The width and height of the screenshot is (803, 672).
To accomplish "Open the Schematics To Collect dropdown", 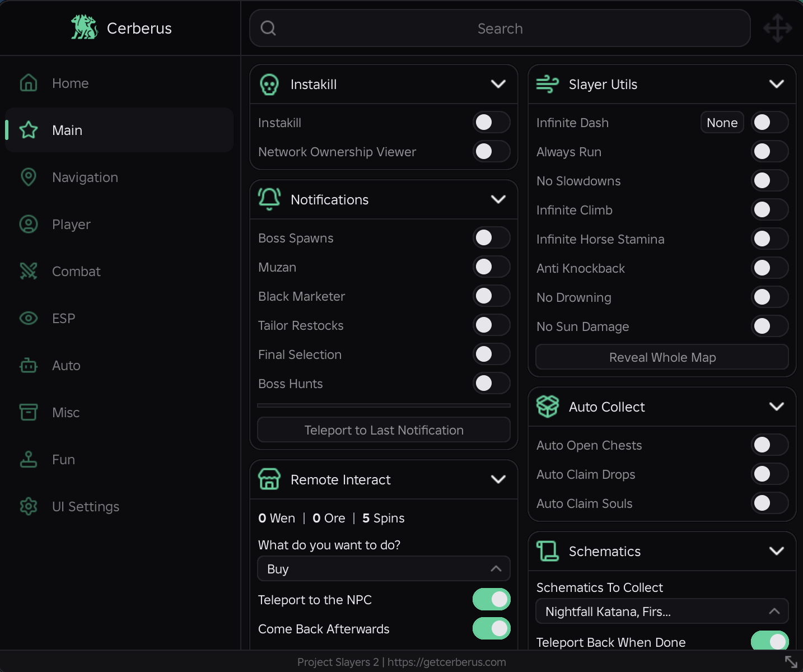I will click(662, 611).
